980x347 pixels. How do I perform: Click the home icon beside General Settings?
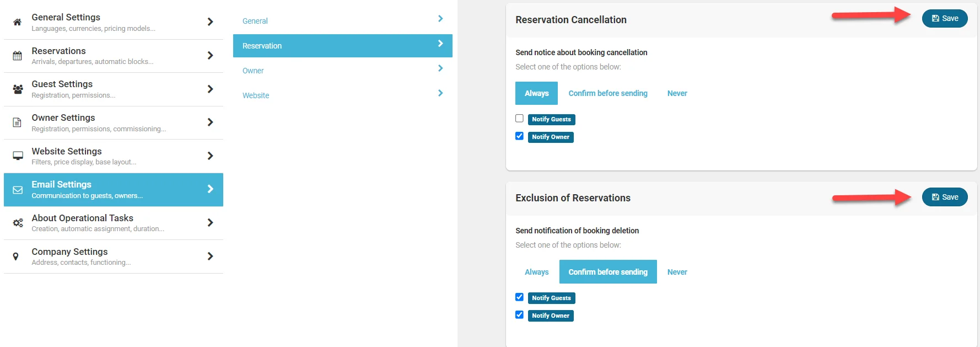click(x=18, y=22)
